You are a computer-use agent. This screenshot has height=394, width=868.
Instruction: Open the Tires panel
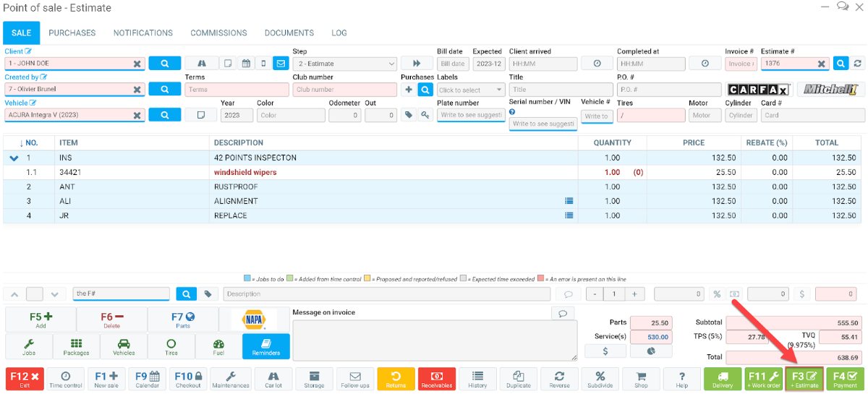pyautogui.click(x=171, y=347)
